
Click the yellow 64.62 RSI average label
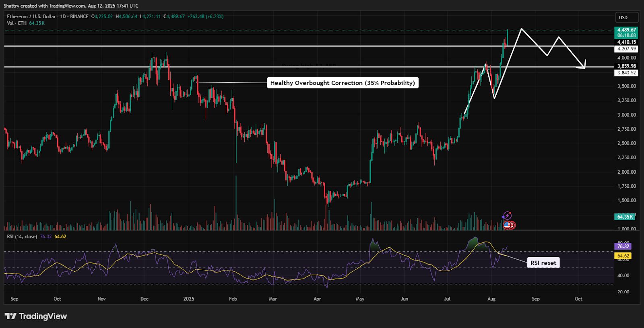pyautogui.click(x=623, y=256)
